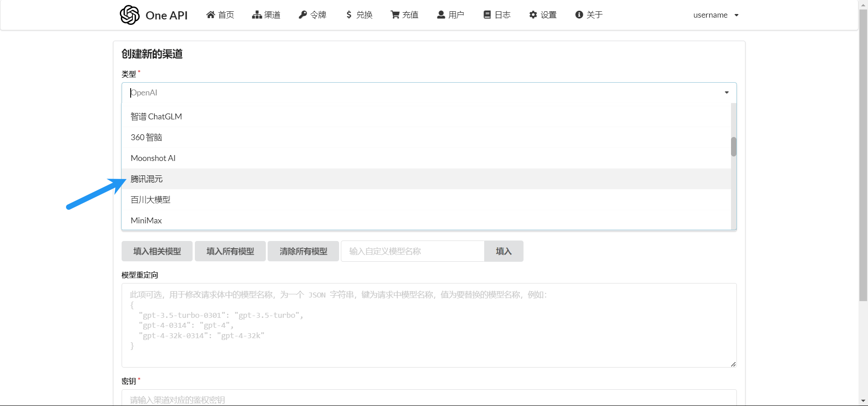The image size is (868, 406).
Task: Open the 令牌 tokens page
Action: click(x=312, y=15)
